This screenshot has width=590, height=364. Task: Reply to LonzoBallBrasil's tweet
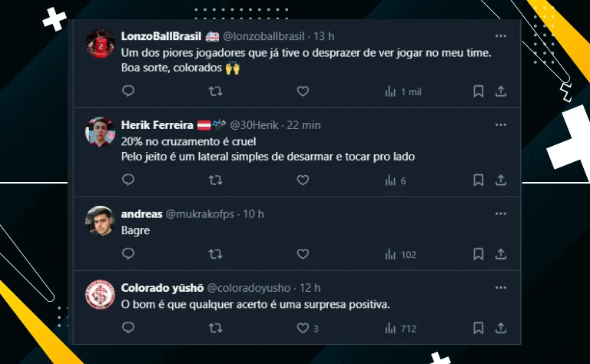coord(128,91)
